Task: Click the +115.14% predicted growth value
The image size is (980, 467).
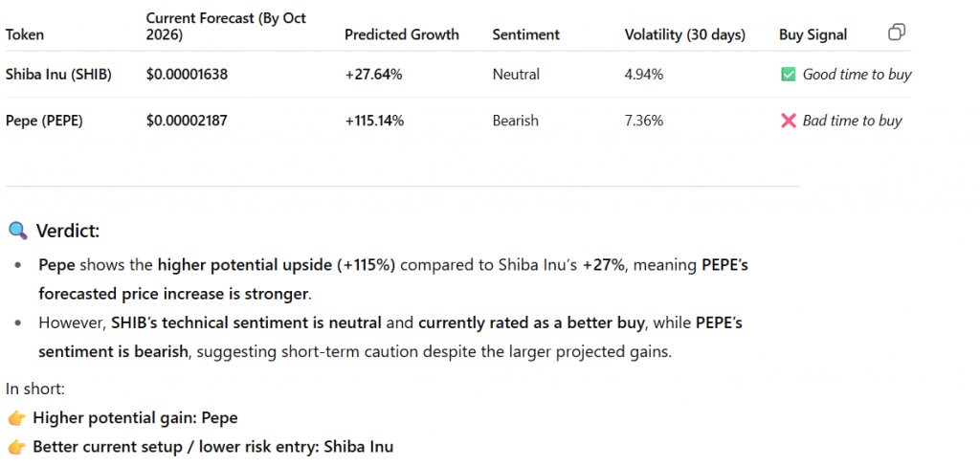Action: [374, 121]
